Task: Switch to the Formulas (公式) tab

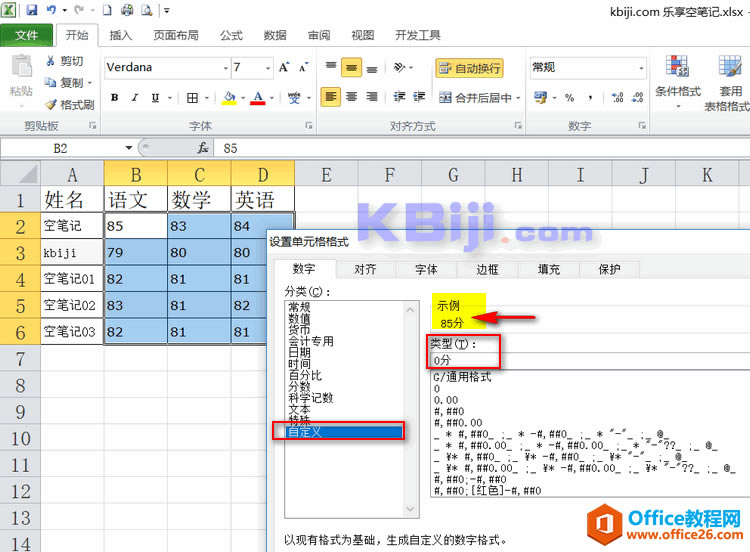Action: tap(231, 35)
